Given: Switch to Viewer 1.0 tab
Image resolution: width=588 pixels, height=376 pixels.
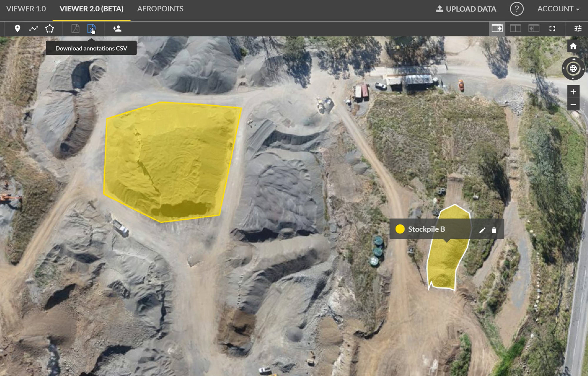Looking at the screenshot, I should 26,9.
